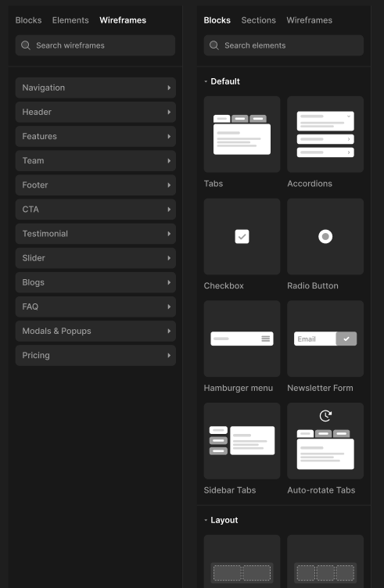The height and width of the screenshot is (588, 384).
Task: Collapse the Layout section
Action: click(221, 520)
